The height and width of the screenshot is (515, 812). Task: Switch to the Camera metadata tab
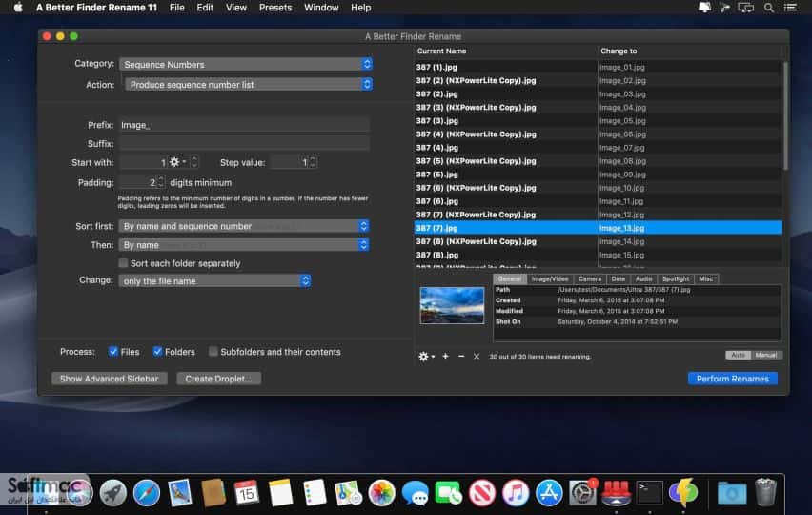click(x=590, y=278)
